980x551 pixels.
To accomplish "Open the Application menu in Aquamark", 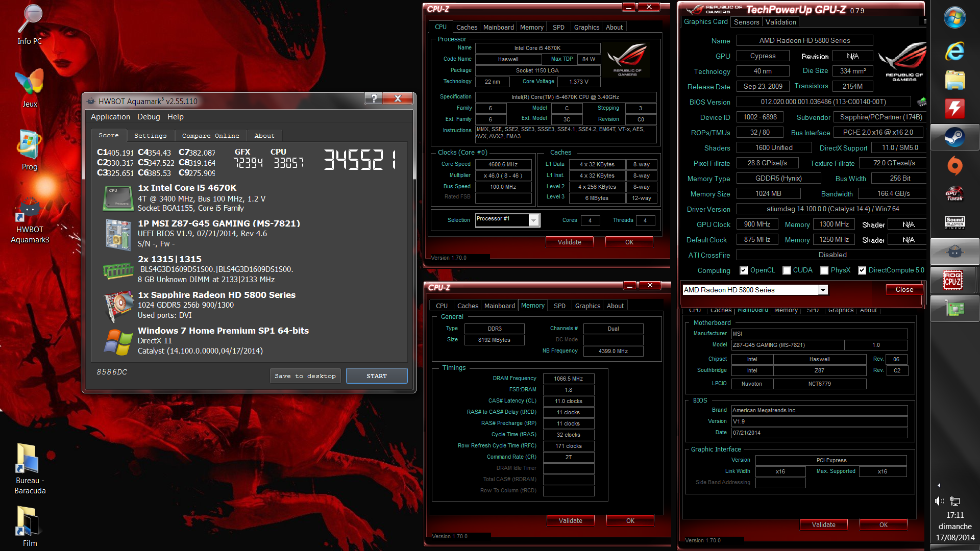I will click(x=110, y=117).
